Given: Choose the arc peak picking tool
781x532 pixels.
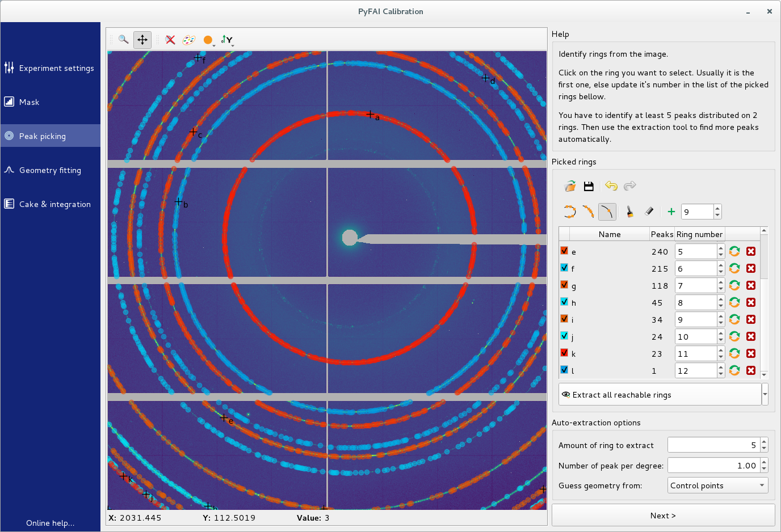Looking at the screenshot, I should click(x=588, y=212).
